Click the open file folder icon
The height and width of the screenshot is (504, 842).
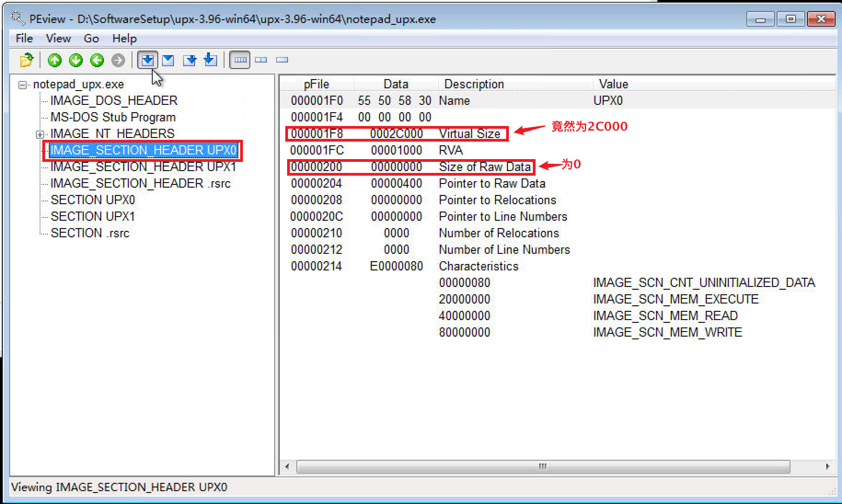point(27,60)
